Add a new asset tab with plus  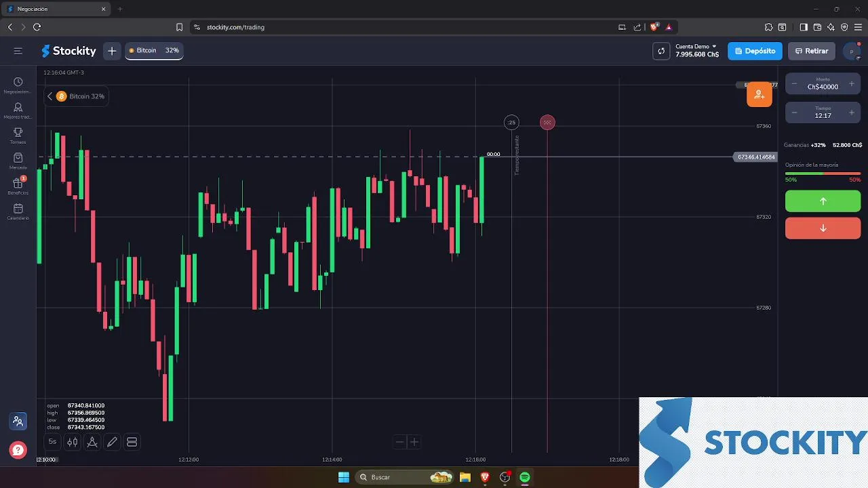pyautogui.click(x=112, y=51)
